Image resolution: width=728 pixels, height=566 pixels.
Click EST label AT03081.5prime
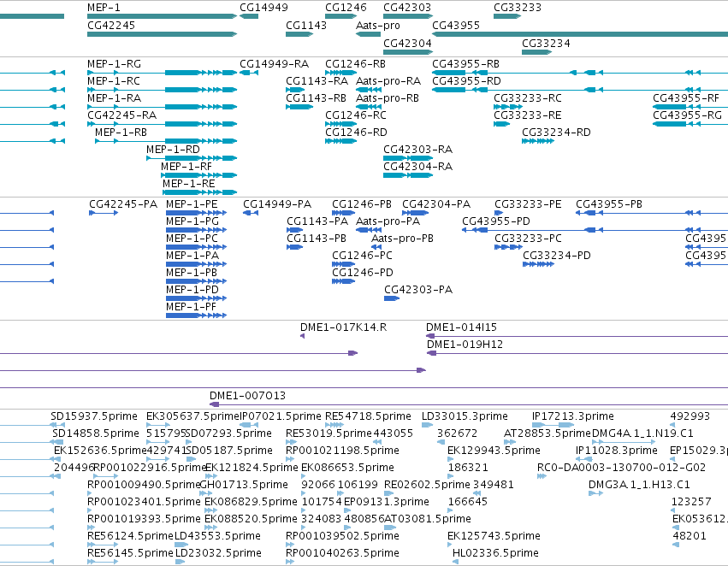click(428, 519)
